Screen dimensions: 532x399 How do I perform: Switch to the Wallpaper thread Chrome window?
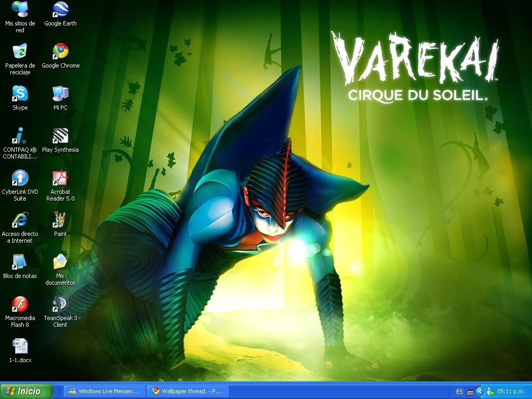pos(188,391)
